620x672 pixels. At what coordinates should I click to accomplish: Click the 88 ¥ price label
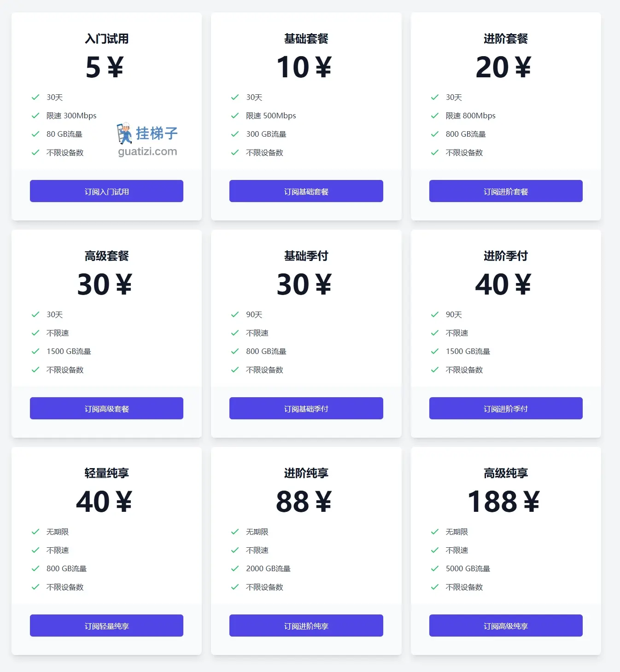(x=304, y=501)
